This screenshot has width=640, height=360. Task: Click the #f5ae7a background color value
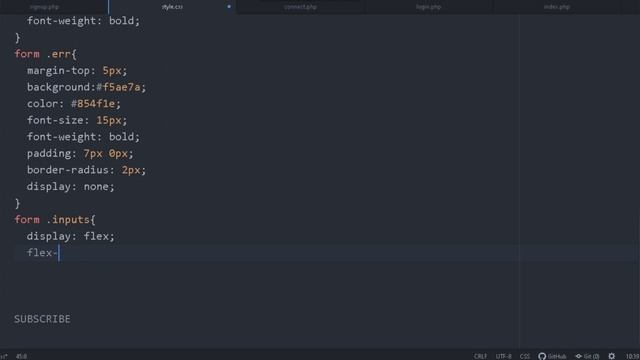tap(118, 87)
